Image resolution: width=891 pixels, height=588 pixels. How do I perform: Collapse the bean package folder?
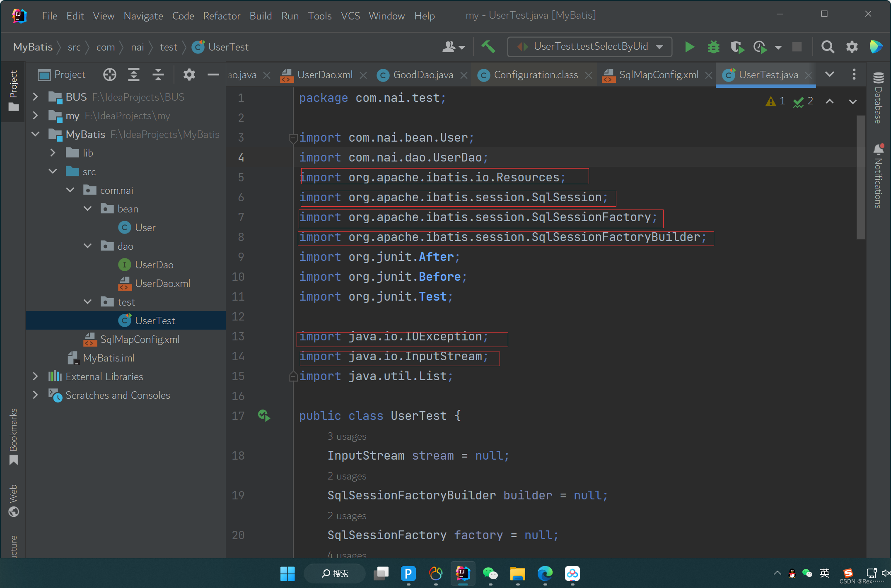pyautogui.click(x=87, y=209)
